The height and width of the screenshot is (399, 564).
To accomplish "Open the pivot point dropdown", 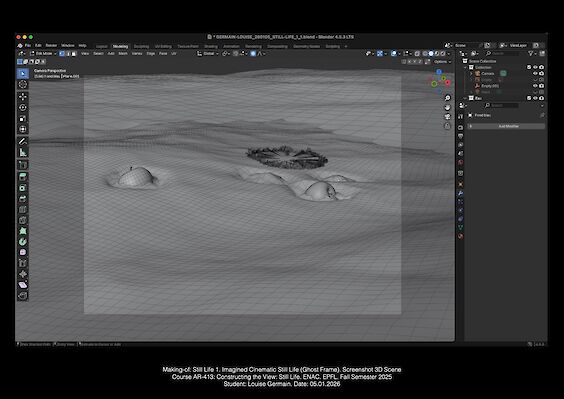I will coord(225,54).
